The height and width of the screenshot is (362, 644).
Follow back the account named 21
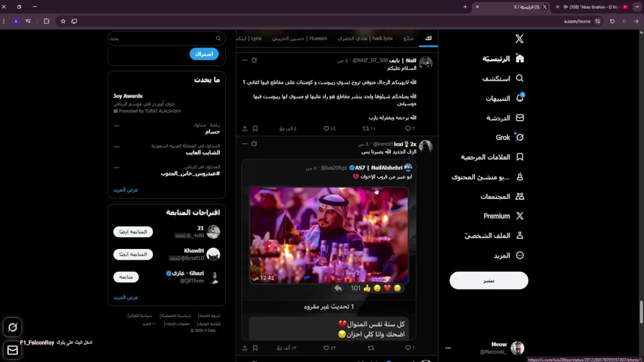133,232
